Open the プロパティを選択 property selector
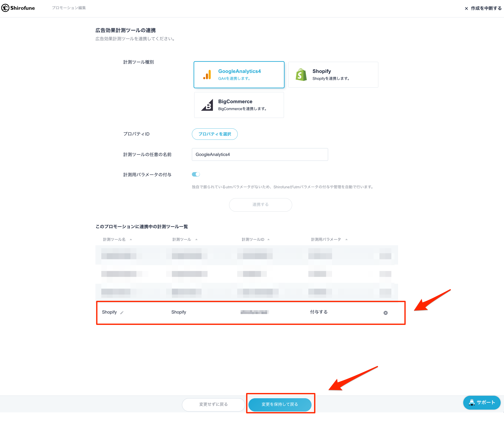 [215, 134]
